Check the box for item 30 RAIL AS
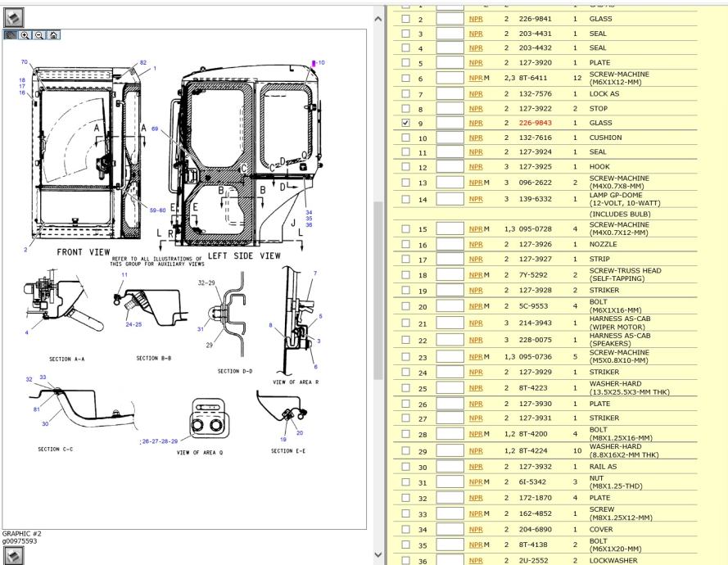This screenshot has height=565, width=728. (405, 467)
